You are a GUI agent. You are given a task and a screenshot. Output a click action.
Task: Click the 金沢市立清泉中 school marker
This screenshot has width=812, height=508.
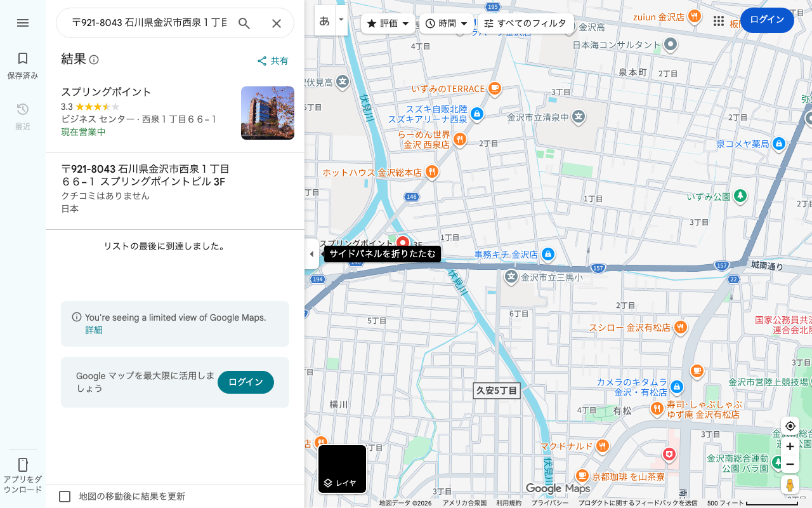[x=579, y=117]
